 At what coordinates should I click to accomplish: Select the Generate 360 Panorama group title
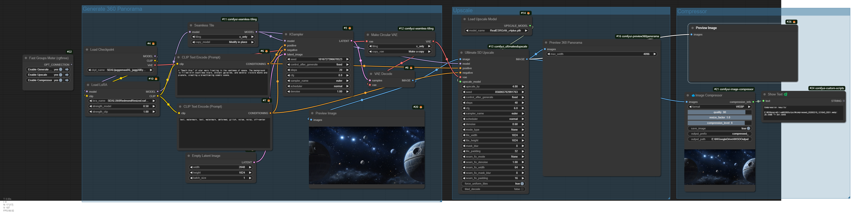click(x=112, y=9)
